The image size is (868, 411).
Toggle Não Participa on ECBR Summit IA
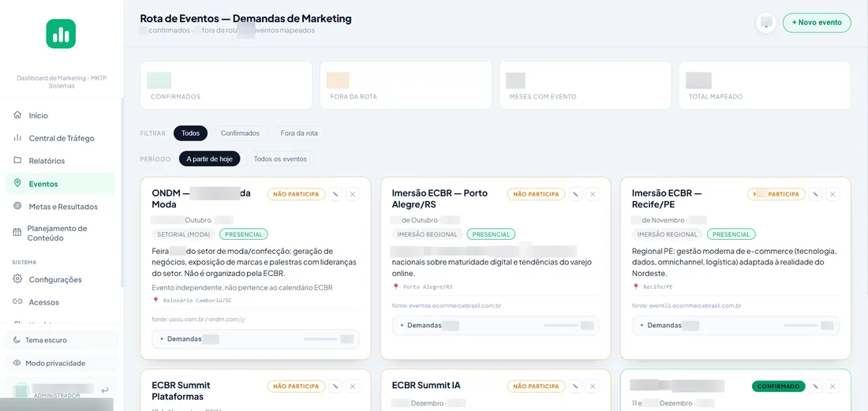536,386
